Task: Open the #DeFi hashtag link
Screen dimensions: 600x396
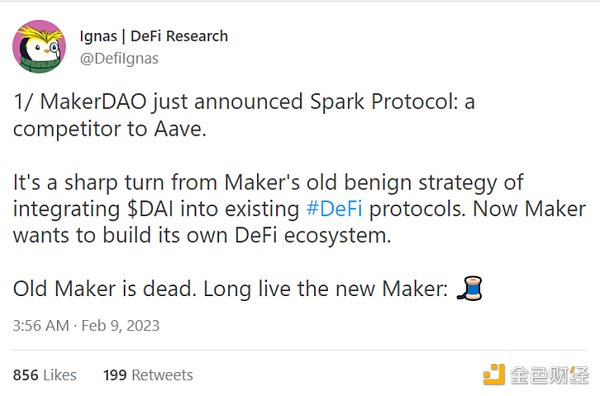Action: pyautogui.click(x=334, y=209)
